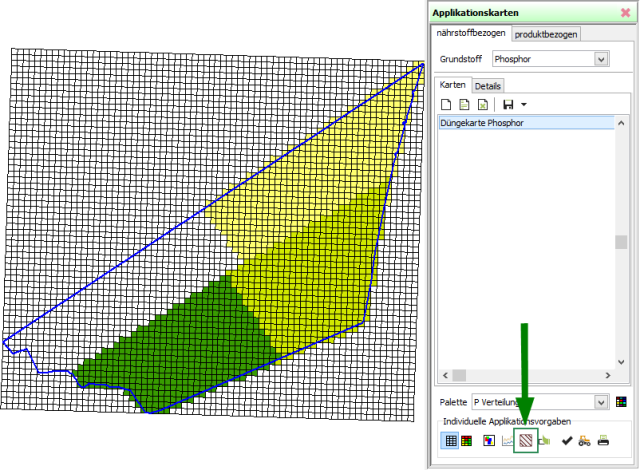Screen dimensions: 640x470
Task: Expand the Palette P Verteilung dropdown
Action: [x=601, y=402]
